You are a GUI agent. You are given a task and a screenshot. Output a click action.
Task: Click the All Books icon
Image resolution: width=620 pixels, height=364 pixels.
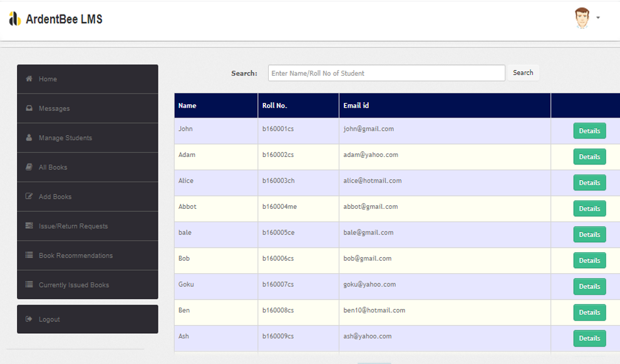coord(29,167)
